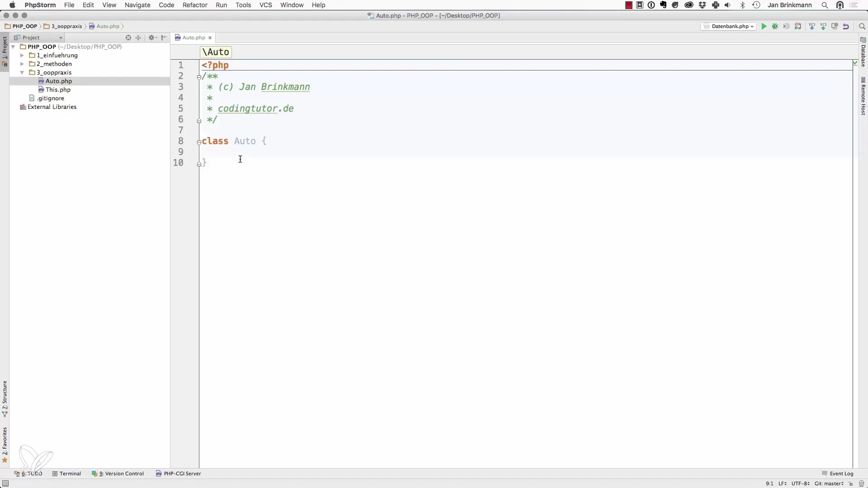Hide the Project tool window
868x488 pixels.
pyautogui.click(x=164, y=38)
